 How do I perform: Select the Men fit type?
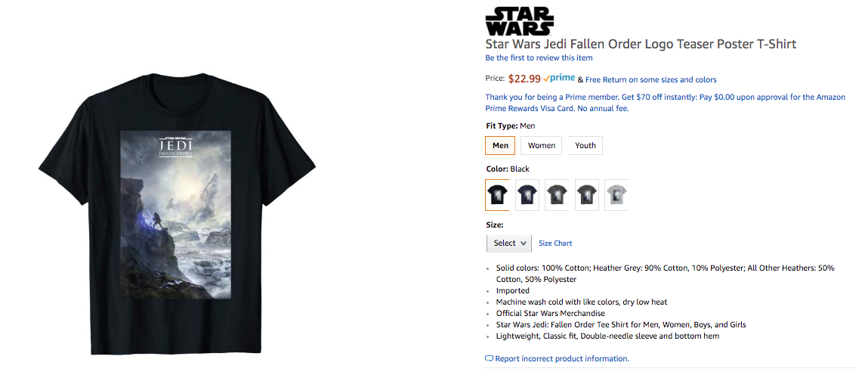(500, 145)
